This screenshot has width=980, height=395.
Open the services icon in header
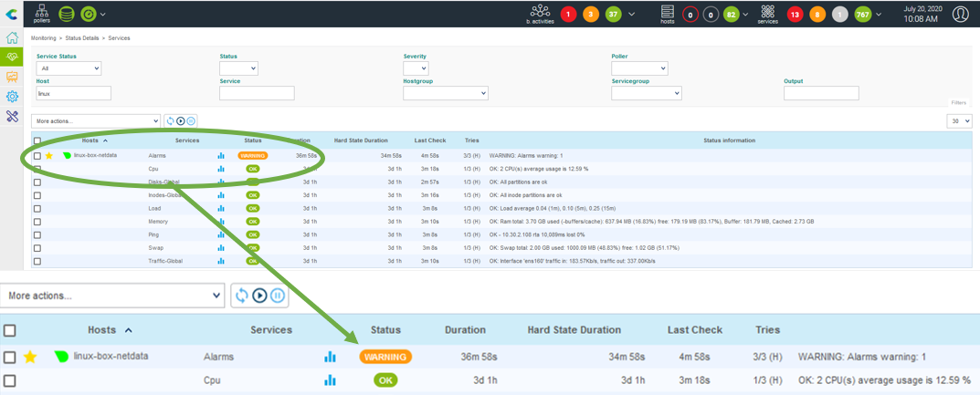[x=767, y=14]
